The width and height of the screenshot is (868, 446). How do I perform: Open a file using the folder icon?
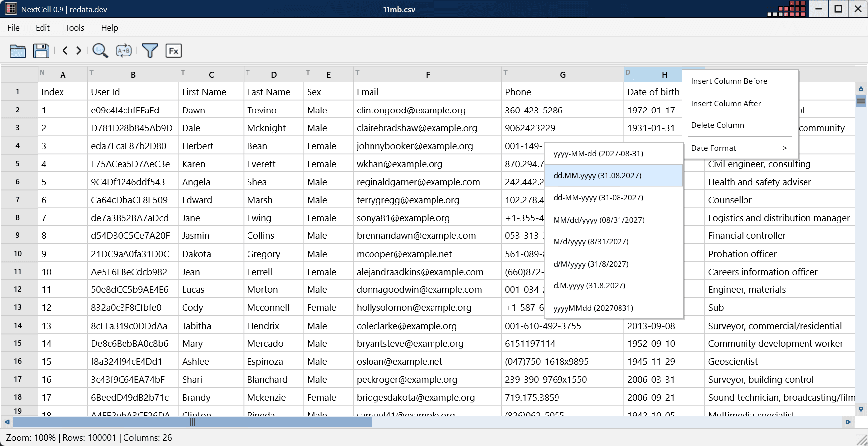coord(17,51)
